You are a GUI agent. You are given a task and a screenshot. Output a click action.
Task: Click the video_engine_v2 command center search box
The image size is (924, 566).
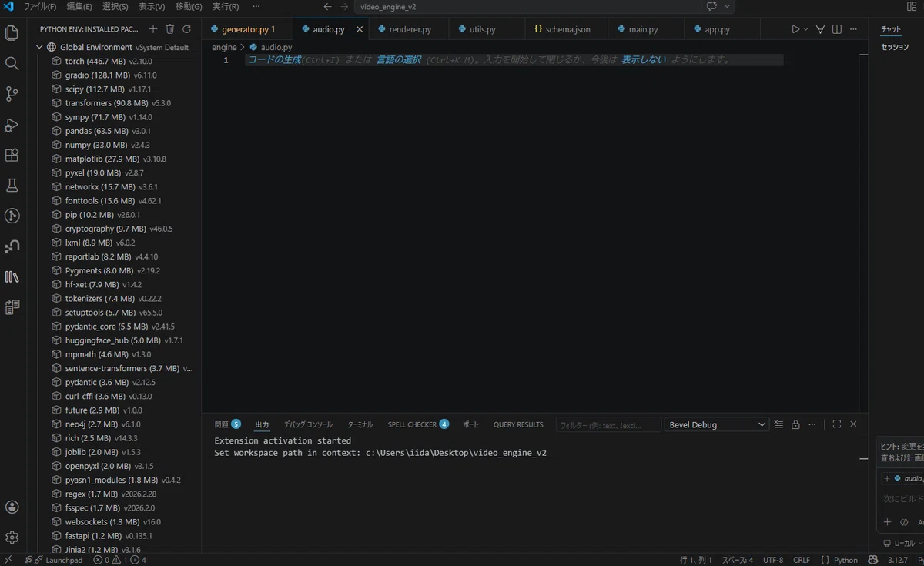527,6
